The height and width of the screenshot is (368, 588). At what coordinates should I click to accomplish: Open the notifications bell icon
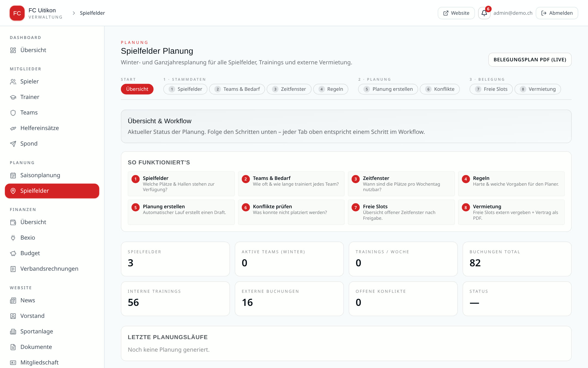484,13
